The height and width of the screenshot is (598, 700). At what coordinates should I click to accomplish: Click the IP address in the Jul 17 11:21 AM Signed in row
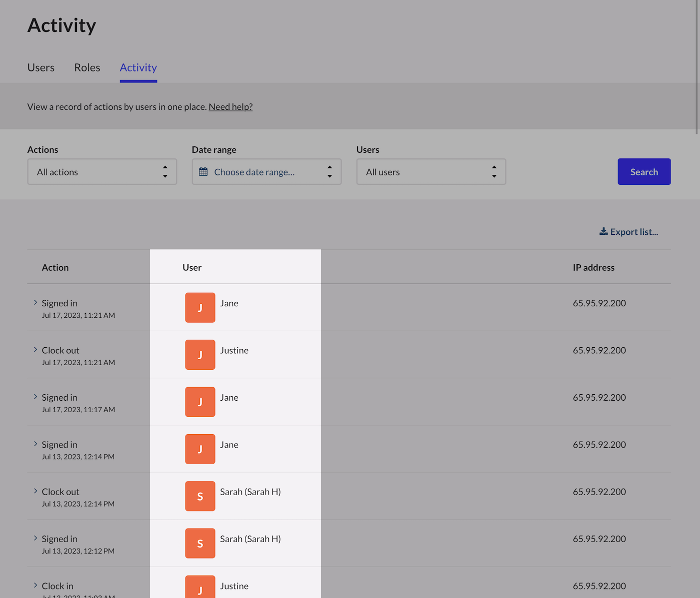(599, 303)
